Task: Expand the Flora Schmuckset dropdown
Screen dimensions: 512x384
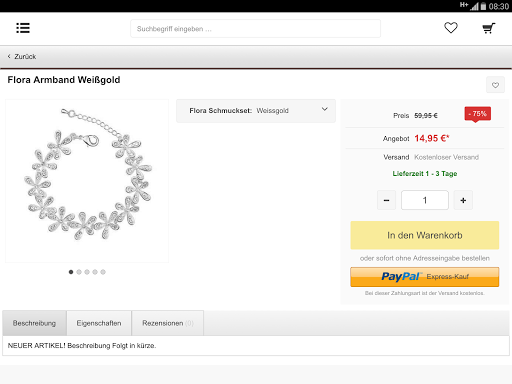Action: tap(256, 111)
